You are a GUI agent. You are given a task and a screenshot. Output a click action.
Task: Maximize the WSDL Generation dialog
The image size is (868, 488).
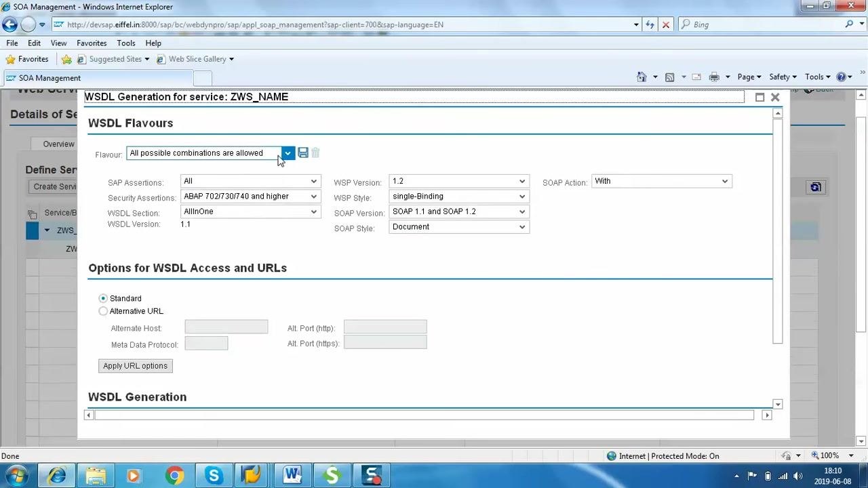[759, 98]
